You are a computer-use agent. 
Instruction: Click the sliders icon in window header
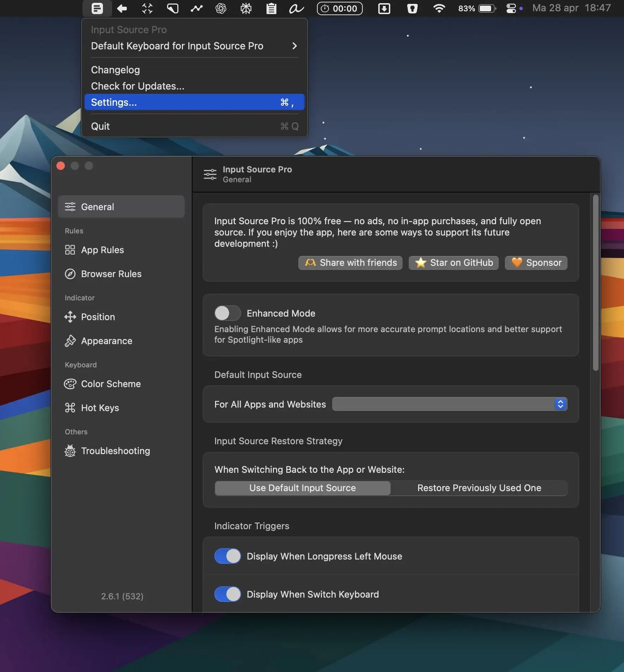pos(210,174)
